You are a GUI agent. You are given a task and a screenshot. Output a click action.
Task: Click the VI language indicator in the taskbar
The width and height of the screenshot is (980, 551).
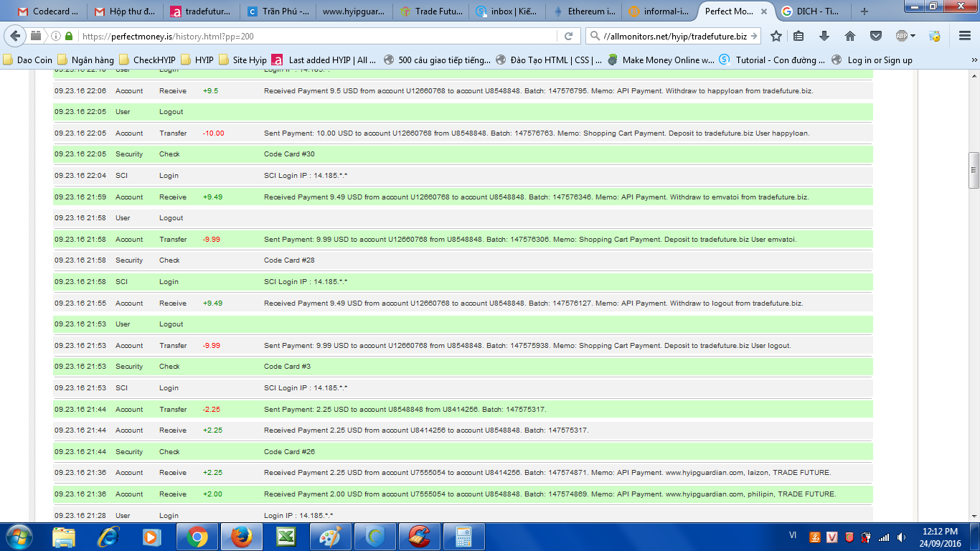[x=793, y=535]
